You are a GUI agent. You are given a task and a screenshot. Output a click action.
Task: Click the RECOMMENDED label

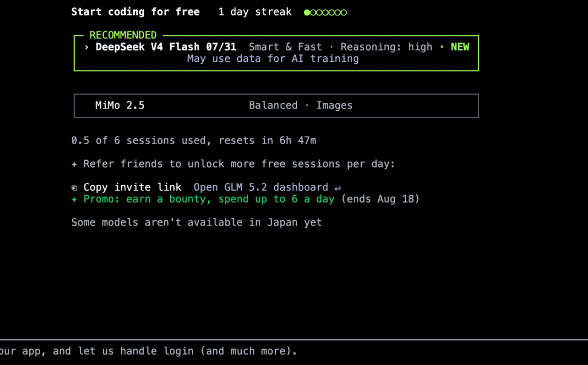pos(123,35)
